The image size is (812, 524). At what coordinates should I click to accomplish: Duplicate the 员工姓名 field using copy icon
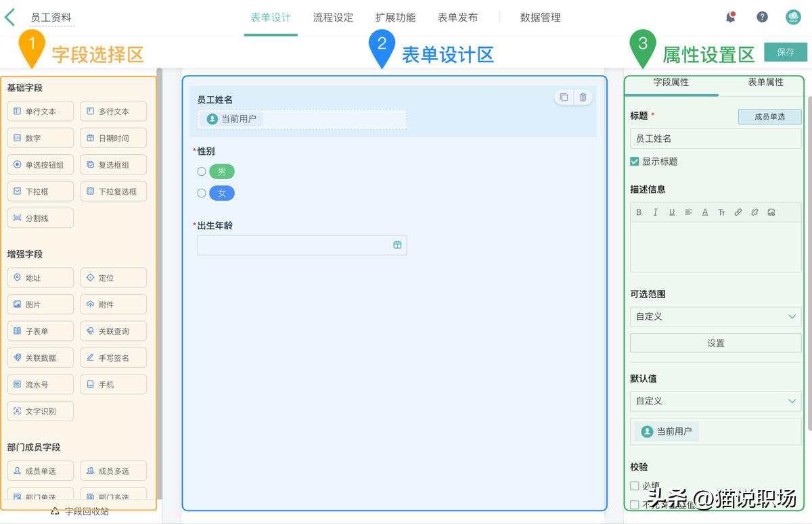(564, 97)
